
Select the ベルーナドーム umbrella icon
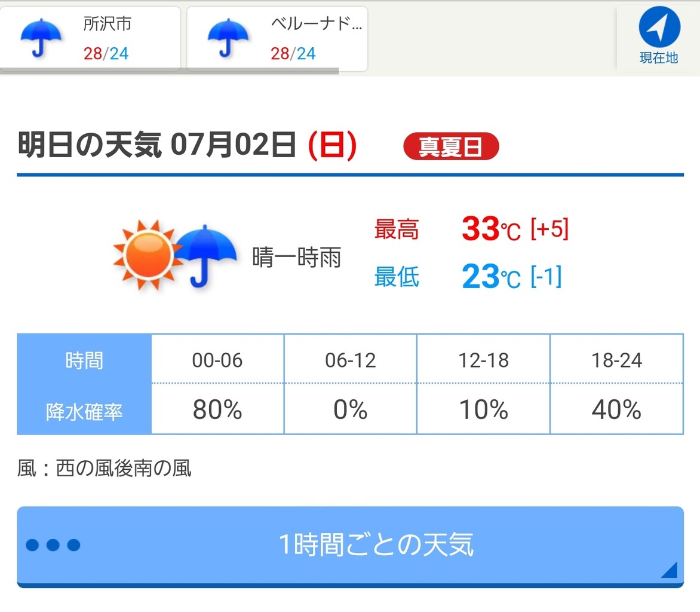[x=228, y=38]
